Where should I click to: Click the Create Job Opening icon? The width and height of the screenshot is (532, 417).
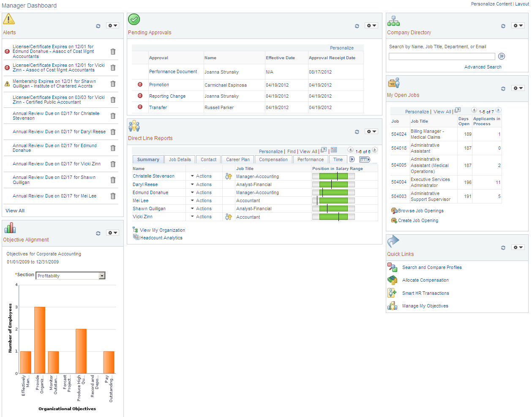click(393, 220)
